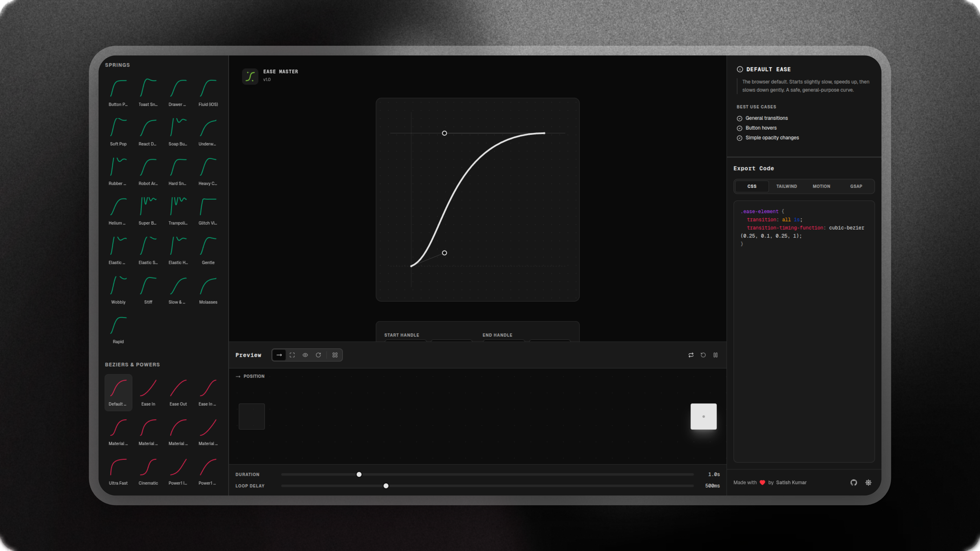The image size is (980, 551).
Task: Switch to the GSAP export tab
Action: click(x=856, y=186)
